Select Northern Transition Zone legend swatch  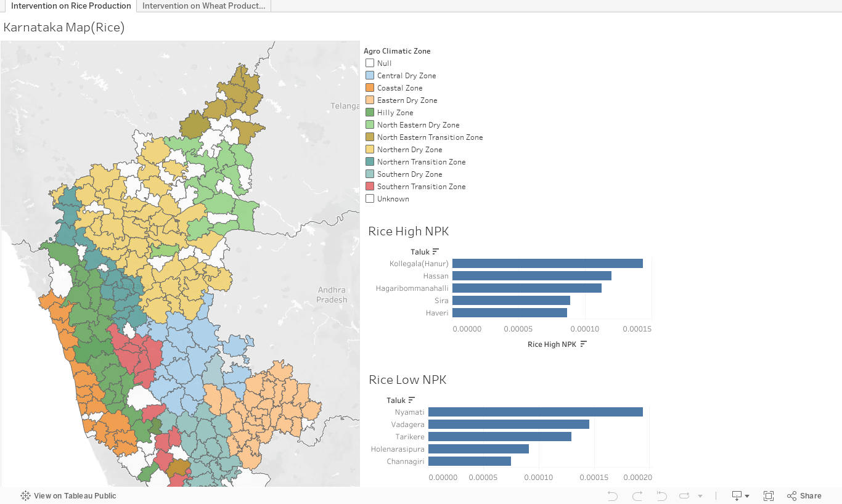[370, 161]
